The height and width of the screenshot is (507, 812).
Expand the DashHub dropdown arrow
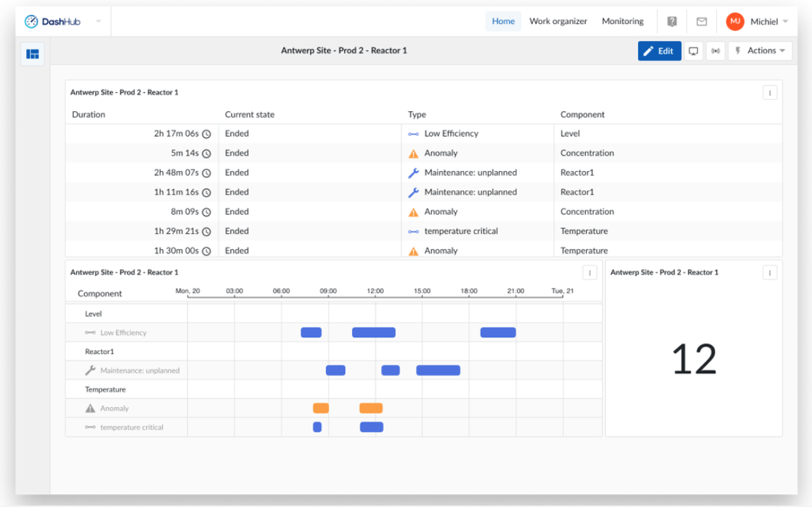point(99,21)
